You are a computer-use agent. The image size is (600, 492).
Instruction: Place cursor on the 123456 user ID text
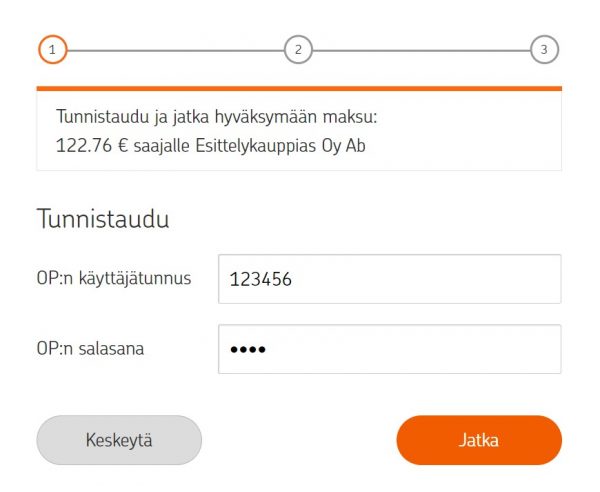[x=261, y=279]
